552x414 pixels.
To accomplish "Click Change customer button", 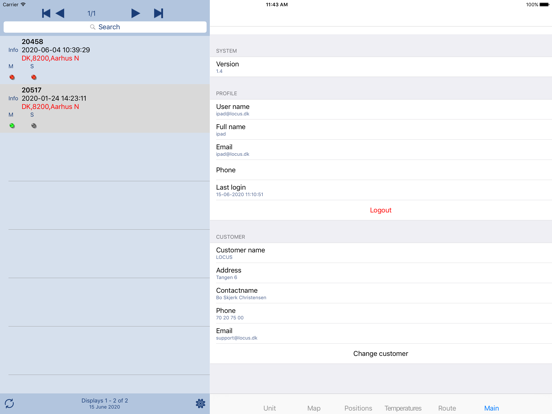I will click(381, 353).
